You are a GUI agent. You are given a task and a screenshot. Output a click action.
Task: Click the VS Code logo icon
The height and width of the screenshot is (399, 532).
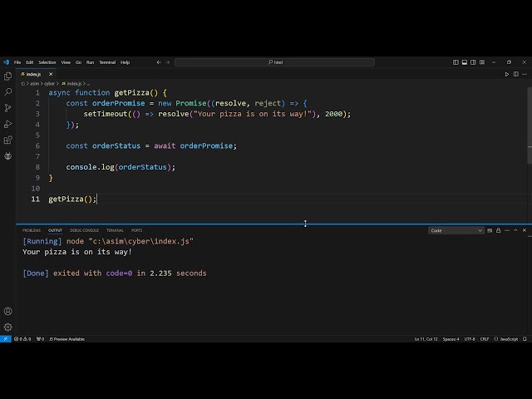pos(6,62)
